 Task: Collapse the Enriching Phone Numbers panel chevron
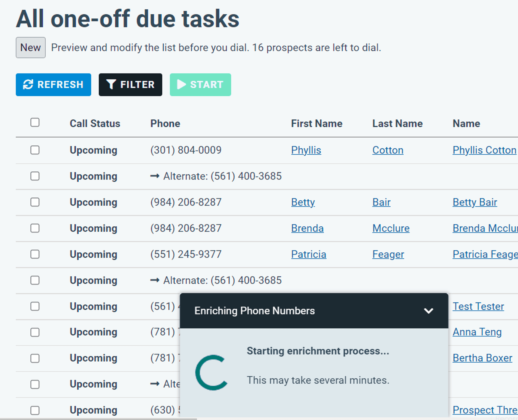(429, 311)
